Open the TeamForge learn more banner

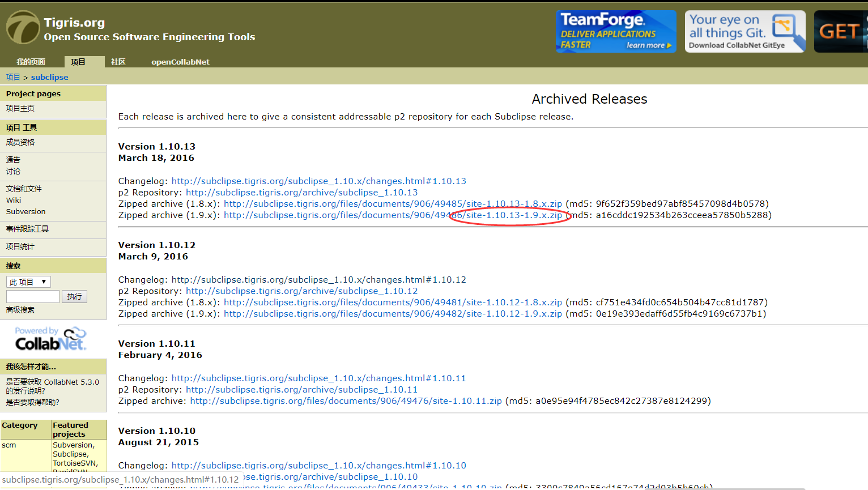(616, 31)
